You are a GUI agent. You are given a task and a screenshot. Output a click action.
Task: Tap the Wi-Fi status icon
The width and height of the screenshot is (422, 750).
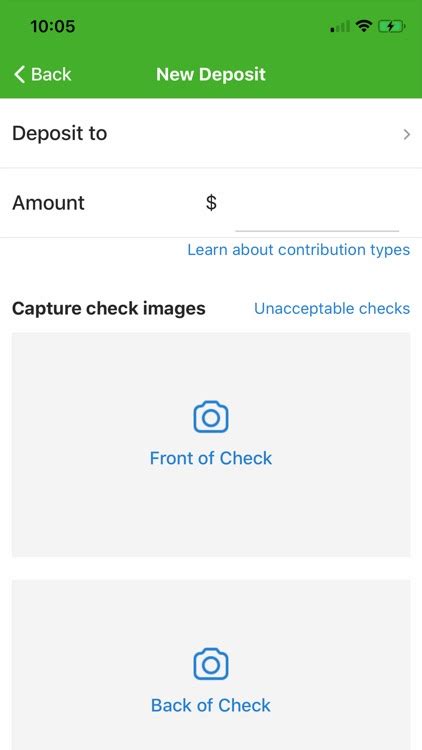365,27
